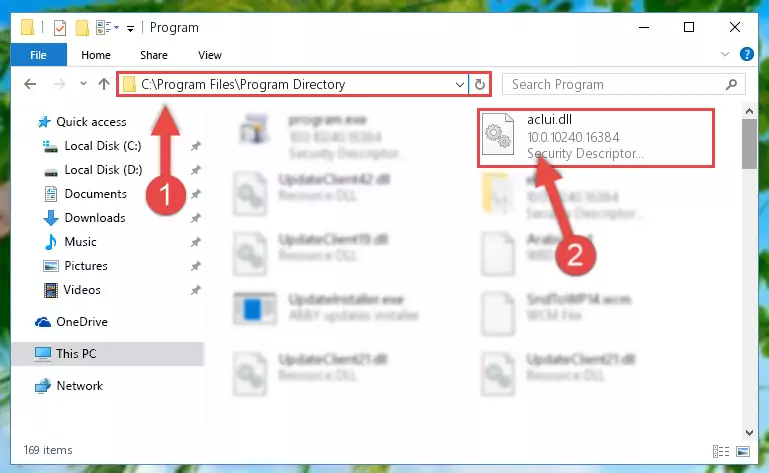This screenshot has height=473, width=769.
Task: Open the Share ribbon tab
Action: [x=154, y=55]
